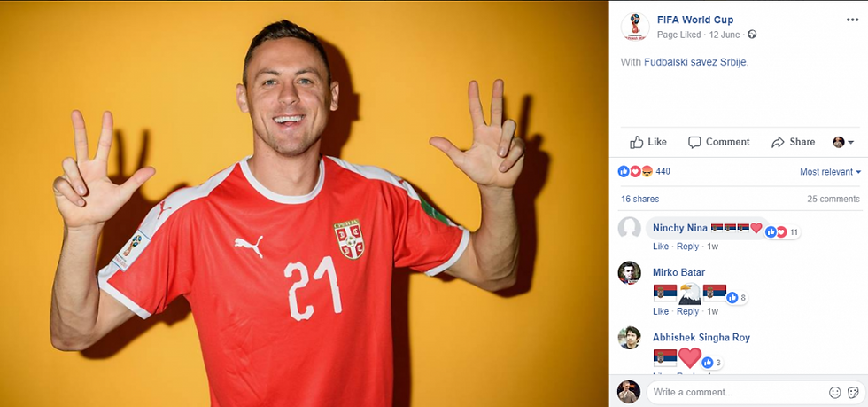
Task: Click the Share button
Action: [x=793, y=142]
